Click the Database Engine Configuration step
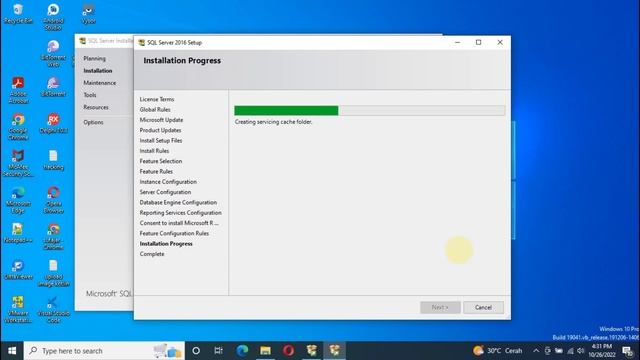This screenshot has height=360, width=640. pos(178,202)
